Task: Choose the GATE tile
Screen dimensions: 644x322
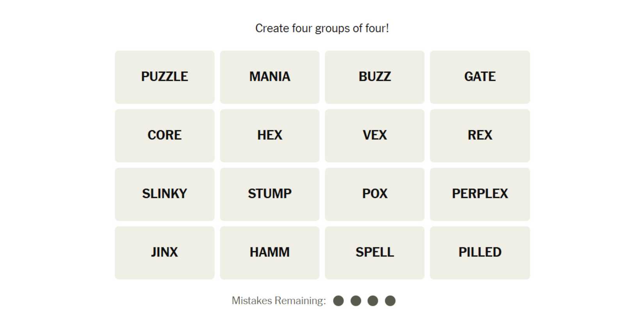Action: (480, 77)
